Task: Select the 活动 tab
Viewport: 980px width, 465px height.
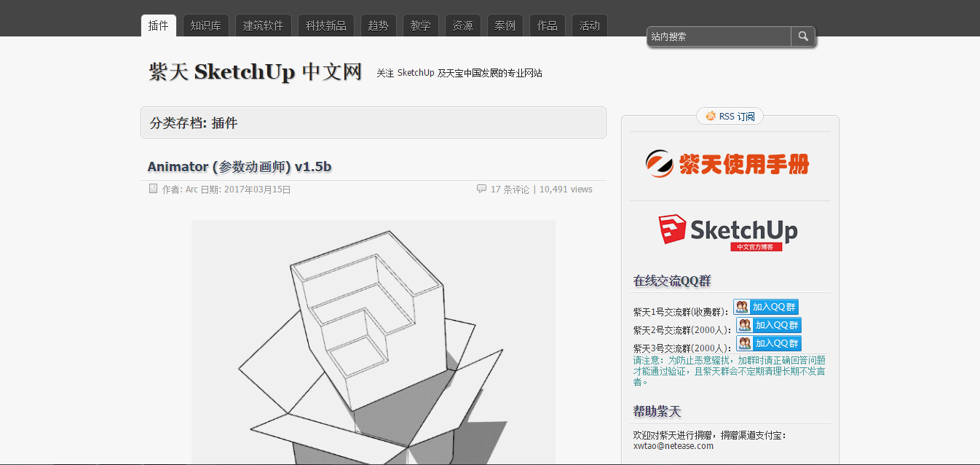Action: pyautogui.click(x=590, y=26)
